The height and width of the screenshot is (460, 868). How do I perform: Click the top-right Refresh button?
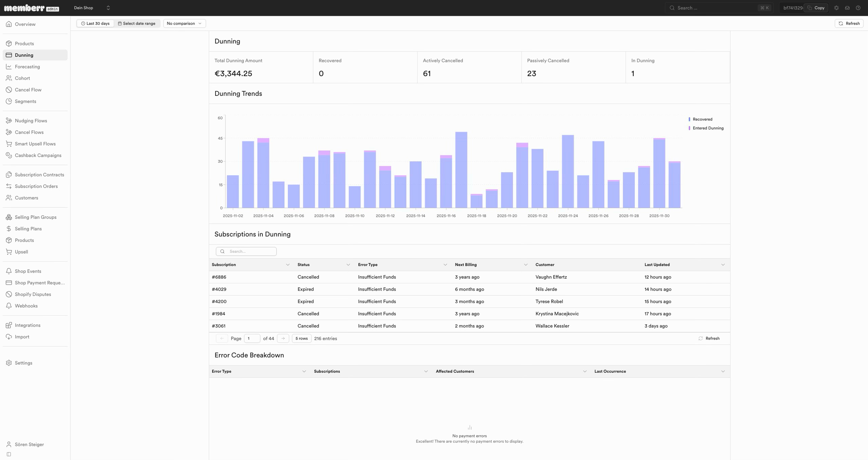point(849,23)
